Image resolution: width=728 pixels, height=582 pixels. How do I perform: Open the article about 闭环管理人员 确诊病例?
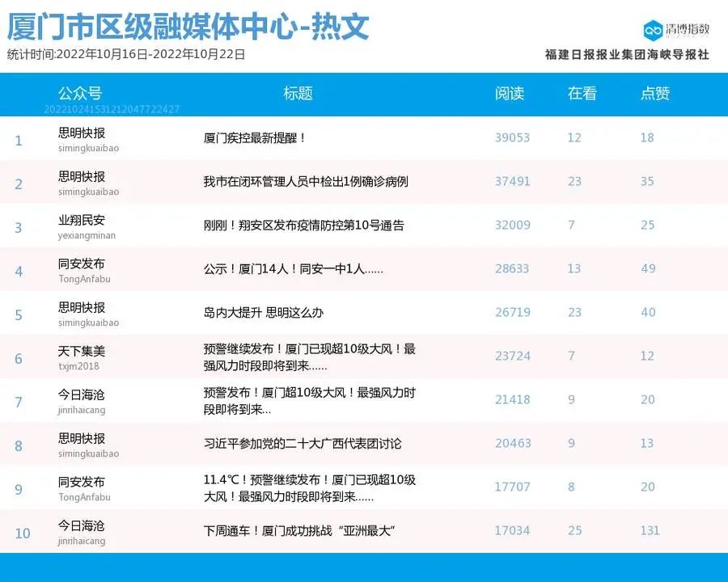(306, 182)
